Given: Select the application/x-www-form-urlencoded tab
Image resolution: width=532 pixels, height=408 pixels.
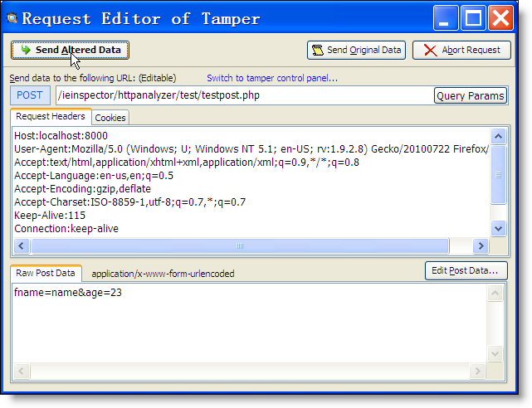Looking at the screenshot, I should coord(163,273).
